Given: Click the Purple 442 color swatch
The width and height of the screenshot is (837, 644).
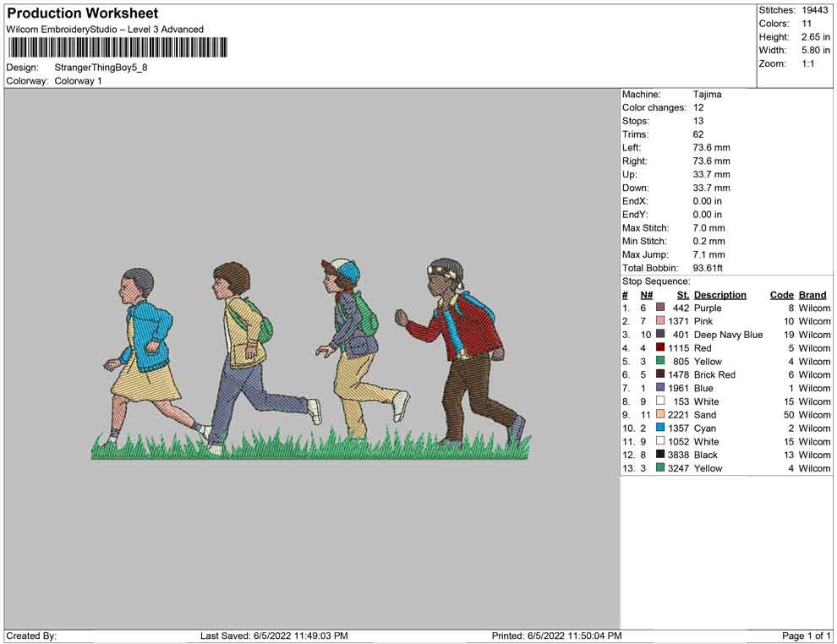Looking at the screenshot, I should tap(660, 308).
